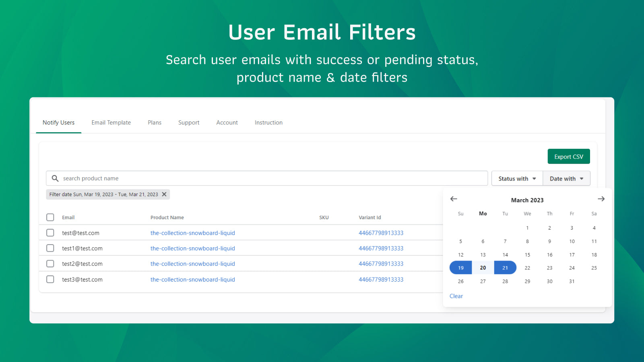Open variant ID link in test3@test.com row
644x362 pixels.
381,280
